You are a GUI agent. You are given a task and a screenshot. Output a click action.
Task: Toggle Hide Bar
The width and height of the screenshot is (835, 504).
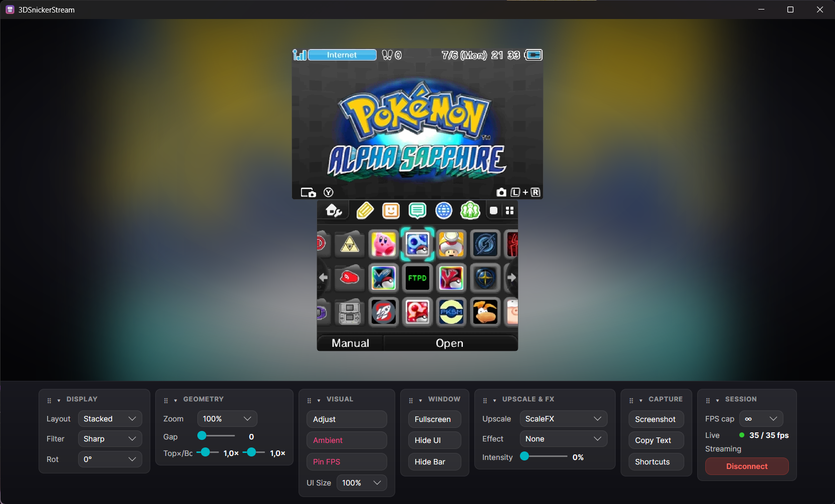(x=435, y=462)
